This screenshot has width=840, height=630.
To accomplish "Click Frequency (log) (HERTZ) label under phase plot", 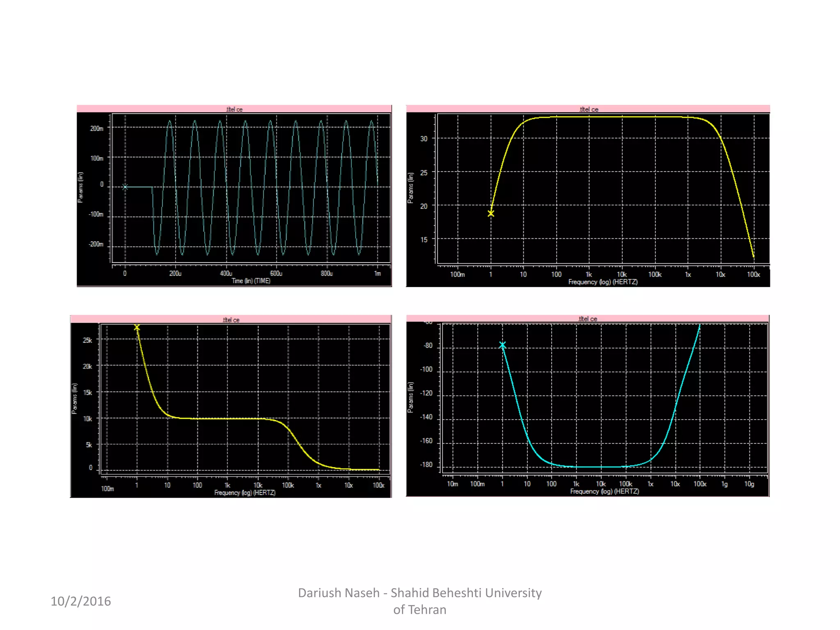I will [605, 491].
